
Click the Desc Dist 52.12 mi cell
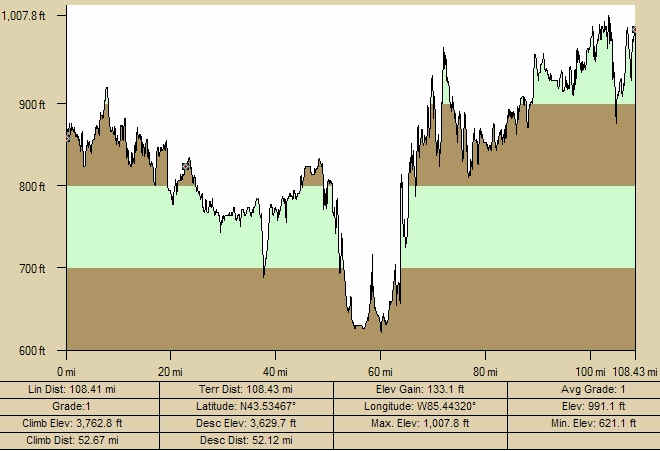(246, 440)
